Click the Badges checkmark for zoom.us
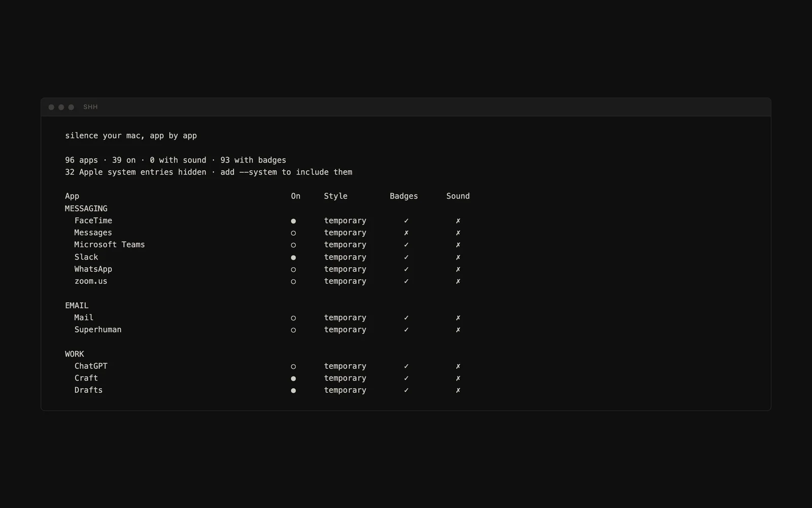 click(406, 281)
